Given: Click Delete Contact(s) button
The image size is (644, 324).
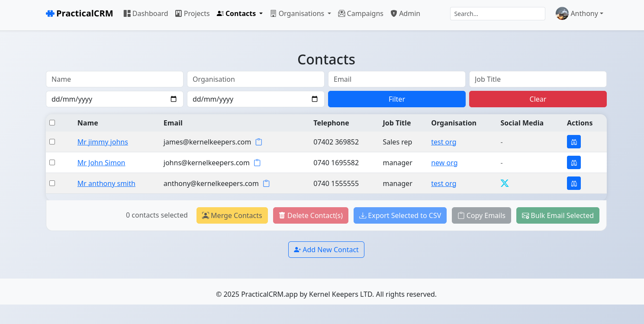Looking at the screenshot, I should click(x=311, y=215).
